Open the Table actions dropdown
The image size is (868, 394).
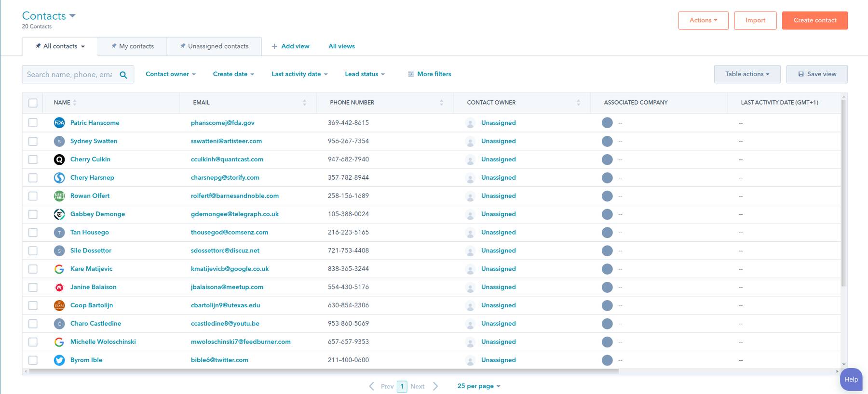pos(747,74)
